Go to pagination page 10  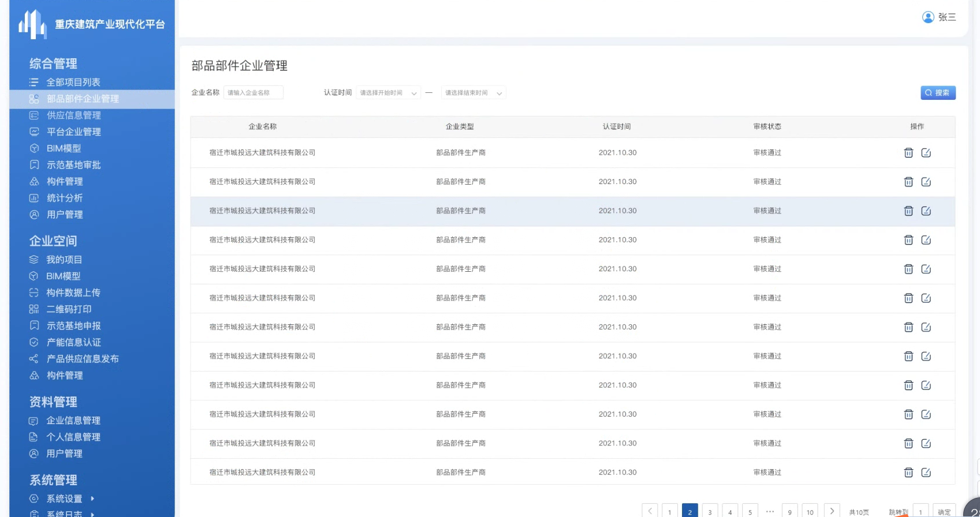(810, 512)
